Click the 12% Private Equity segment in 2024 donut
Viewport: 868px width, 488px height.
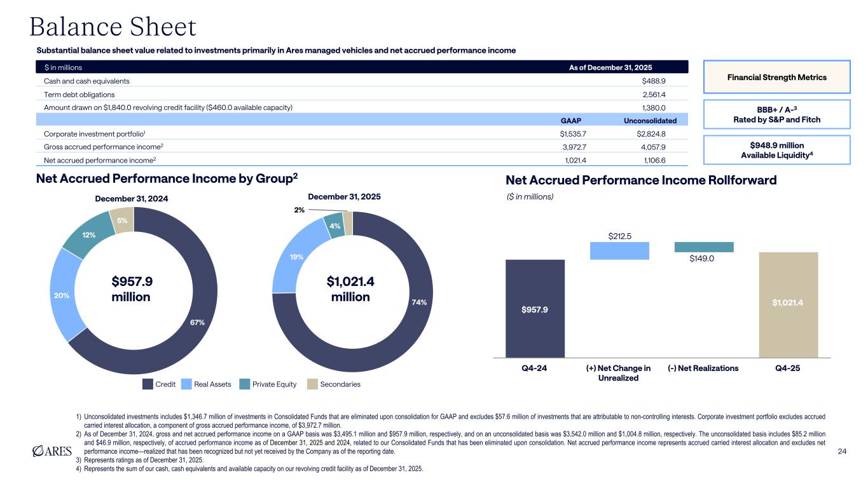tap(89, 236)
